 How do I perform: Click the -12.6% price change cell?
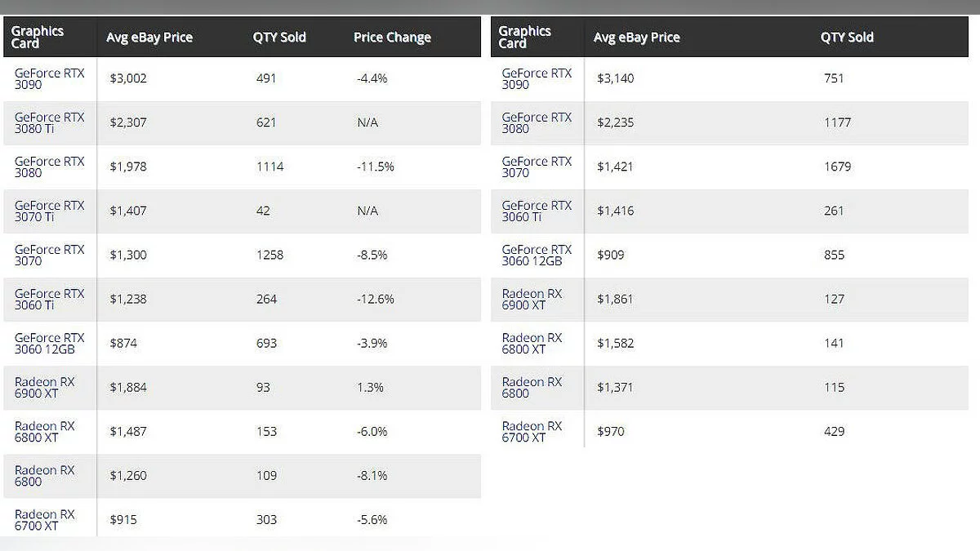click(376, 300)
